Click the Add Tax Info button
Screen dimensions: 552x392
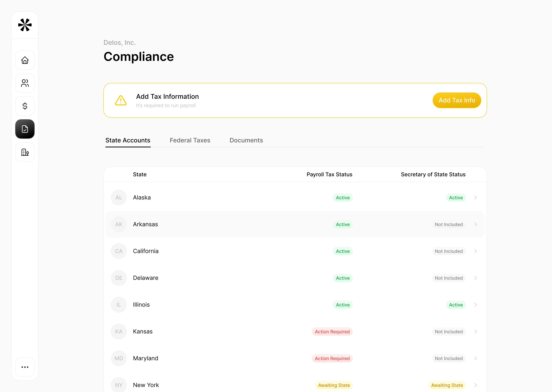coord(457,100)
